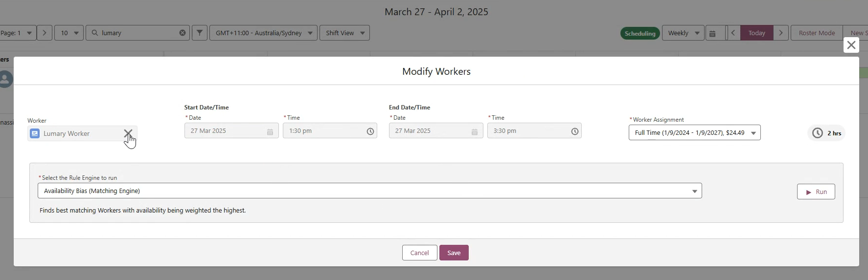Open the end date calendar picker
Image resolution: width=868 pixels, height=280 pixels.
(475, 131)
